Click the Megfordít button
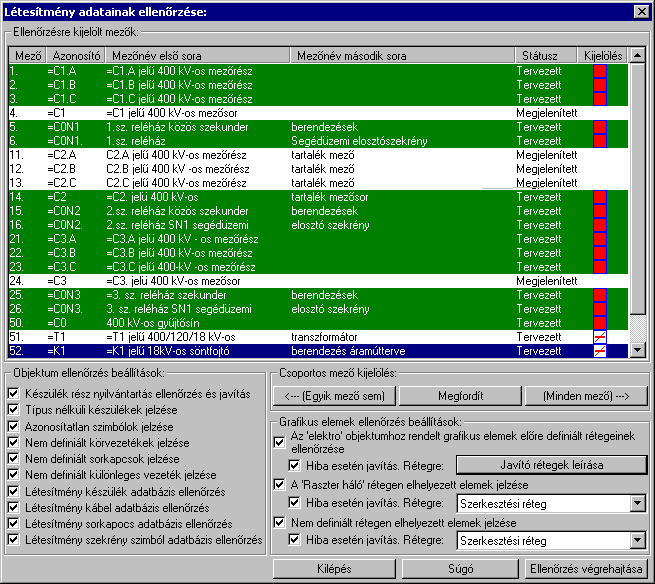 tap(460, 396)
